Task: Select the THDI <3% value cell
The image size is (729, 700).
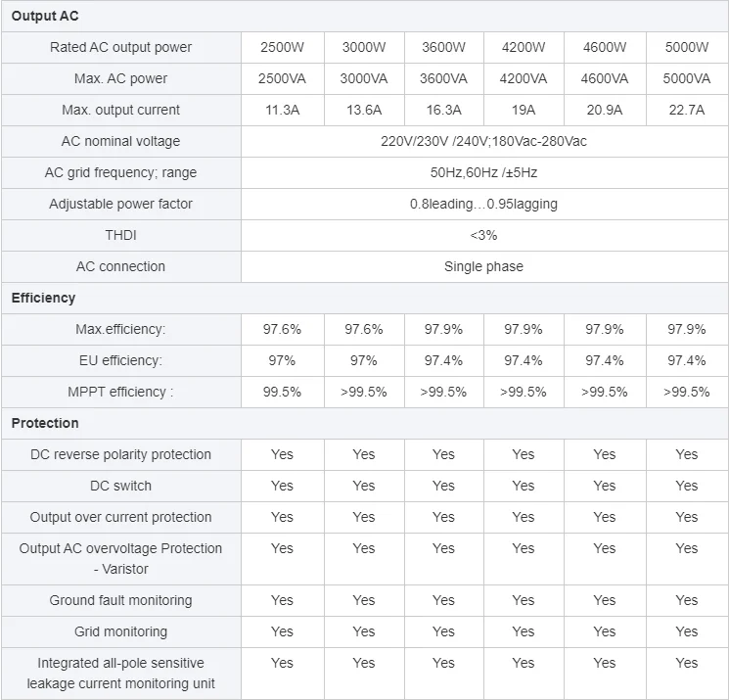Action: tap(483, 235)
